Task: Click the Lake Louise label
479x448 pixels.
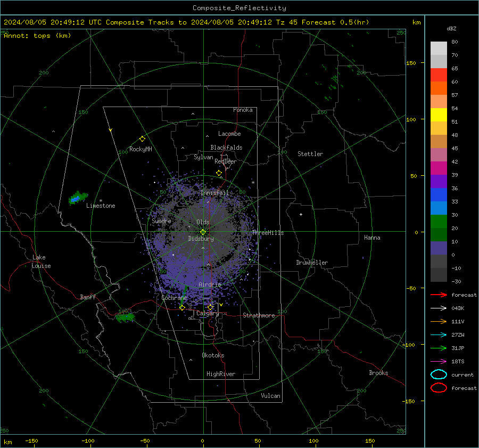Action: point(41,262)
